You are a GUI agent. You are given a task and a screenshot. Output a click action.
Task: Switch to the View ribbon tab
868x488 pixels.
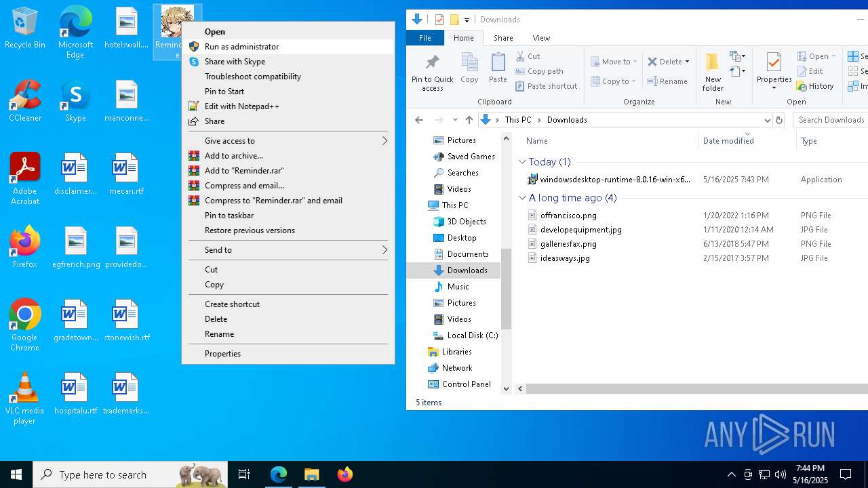pos(541,38)
